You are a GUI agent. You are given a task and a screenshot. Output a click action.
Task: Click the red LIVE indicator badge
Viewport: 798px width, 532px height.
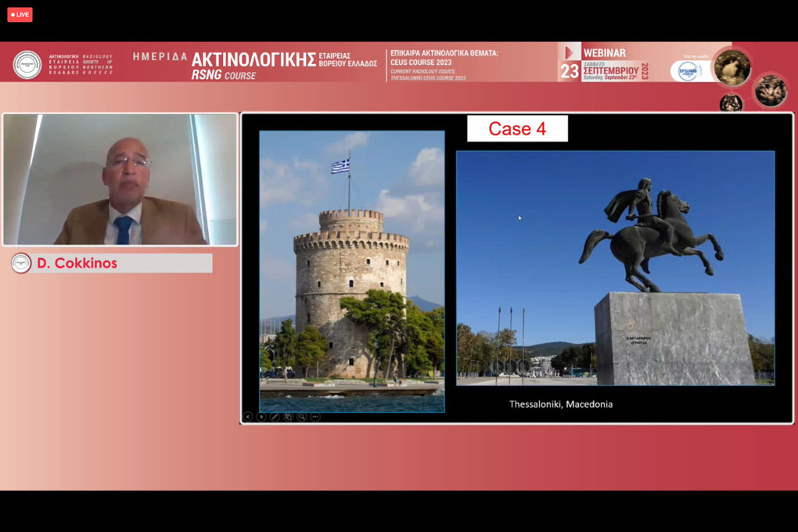[20, 14]
